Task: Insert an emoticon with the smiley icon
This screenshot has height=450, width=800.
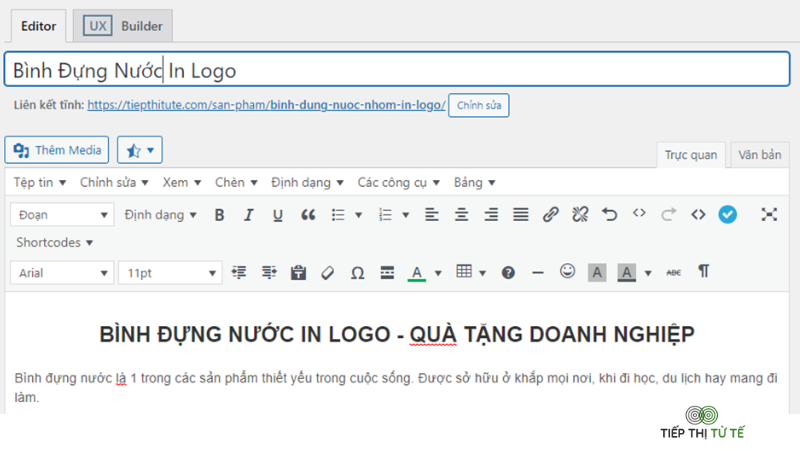Action: click(x=567, y=271)
